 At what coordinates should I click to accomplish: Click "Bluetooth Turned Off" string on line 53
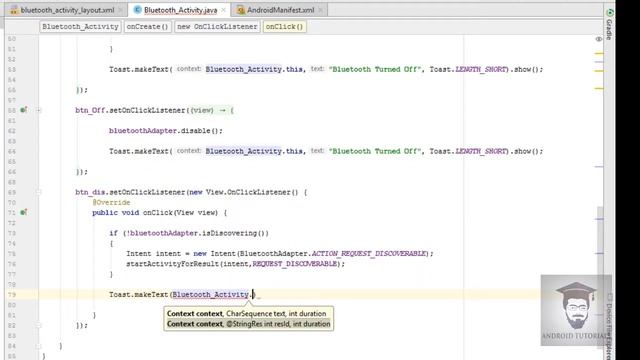click(375, 69)
